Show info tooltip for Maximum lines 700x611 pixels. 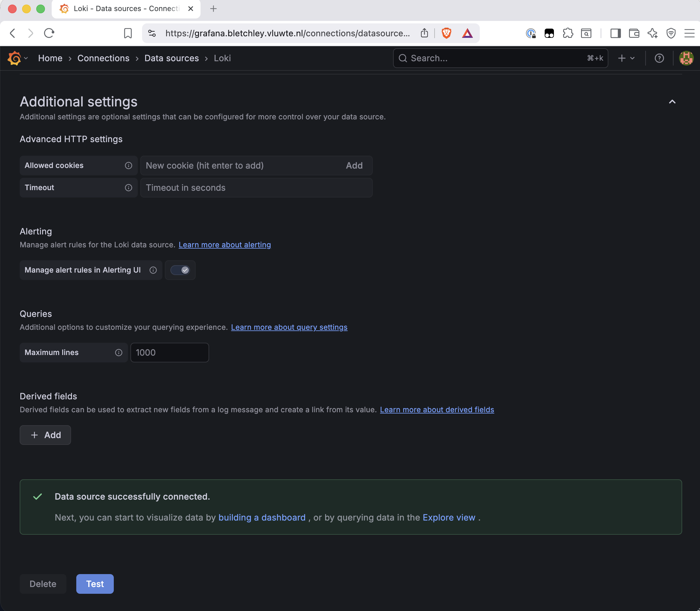point(118,353)
